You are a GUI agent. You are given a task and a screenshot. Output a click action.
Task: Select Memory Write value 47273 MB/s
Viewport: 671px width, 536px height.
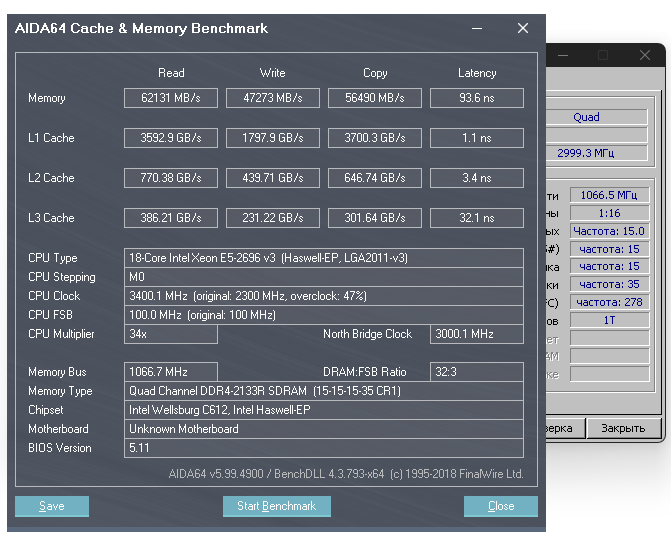[273, 98]
